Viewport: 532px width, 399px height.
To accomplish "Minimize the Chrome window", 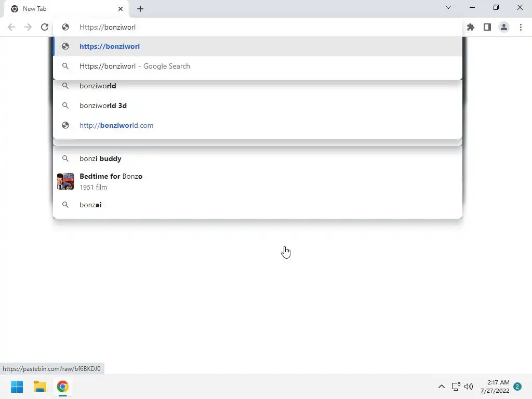I will click(472, 7).
